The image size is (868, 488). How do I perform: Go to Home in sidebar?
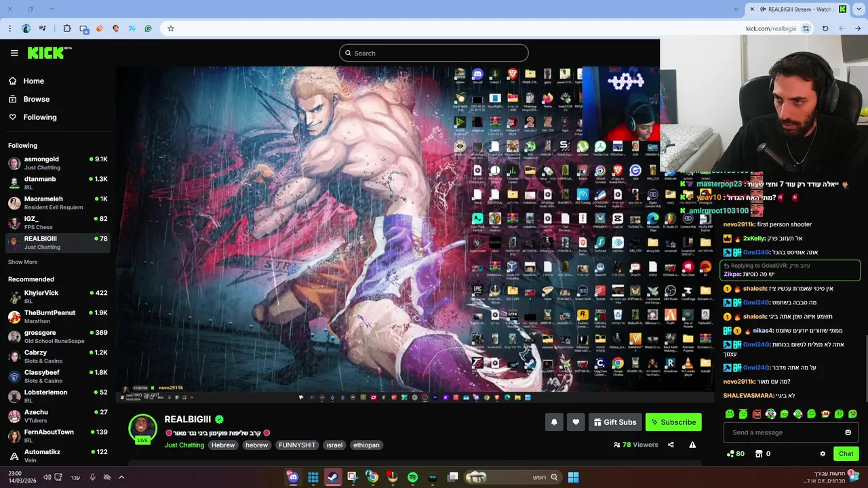click(x=33, y=81)
